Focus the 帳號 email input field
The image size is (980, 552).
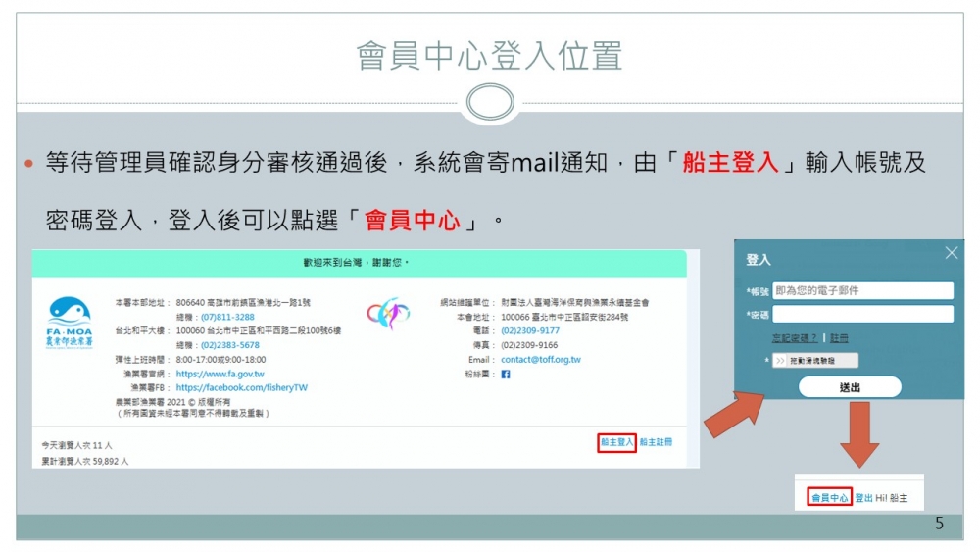(x=862, y=291)
